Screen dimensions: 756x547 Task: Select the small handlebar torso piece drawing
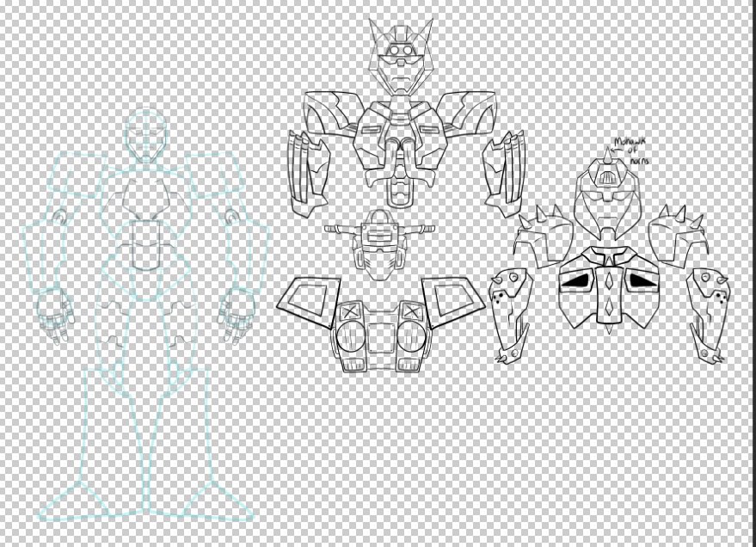coord(379,245)
